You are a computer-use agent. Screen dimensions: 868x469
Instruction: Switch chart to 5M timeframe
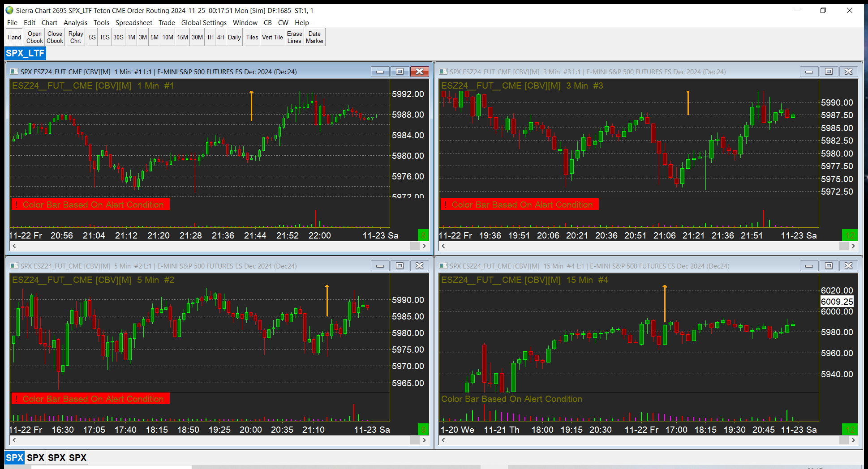coord(155,37)
